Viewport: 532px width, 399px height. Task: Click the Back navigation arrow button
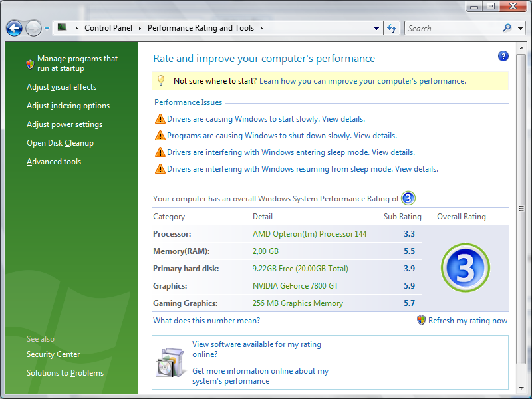14,28
